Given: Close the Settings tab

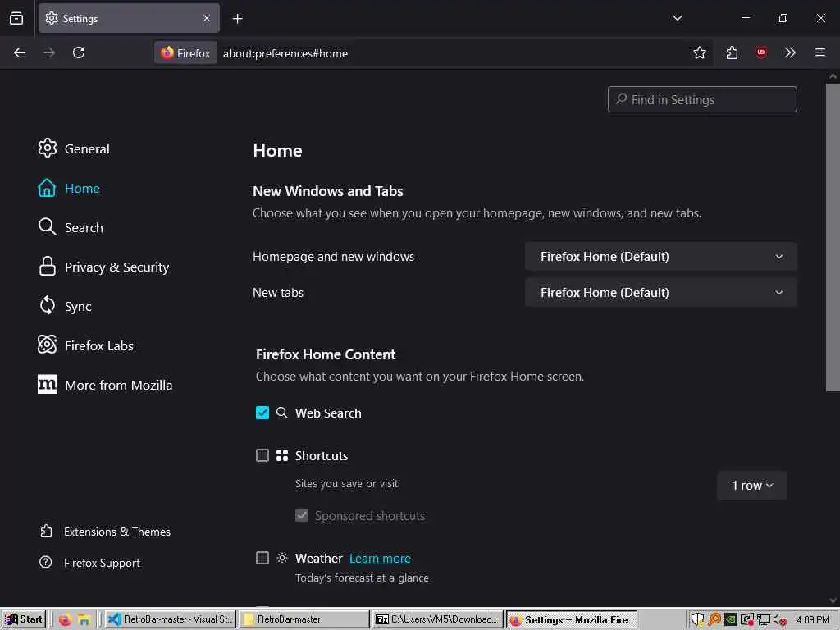Looking at the screenshot, I should (x=207, y=18).
